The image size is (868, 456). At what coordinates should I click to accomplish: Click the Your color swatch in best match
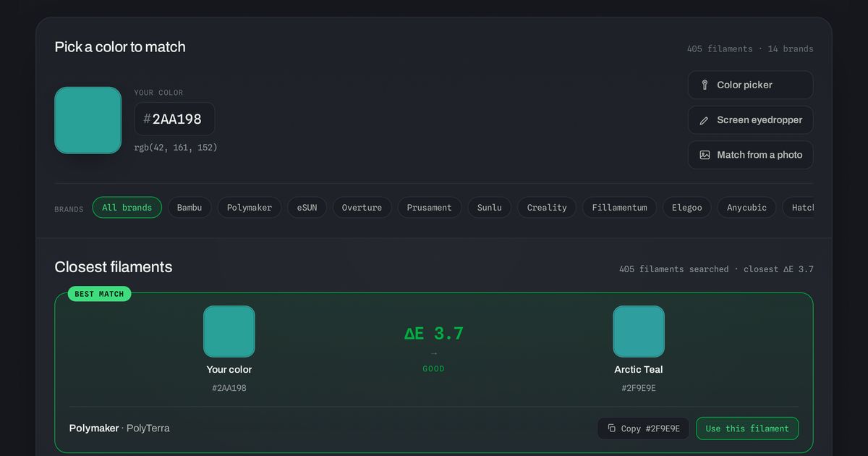pyautogui.click(x=229, y=332)
